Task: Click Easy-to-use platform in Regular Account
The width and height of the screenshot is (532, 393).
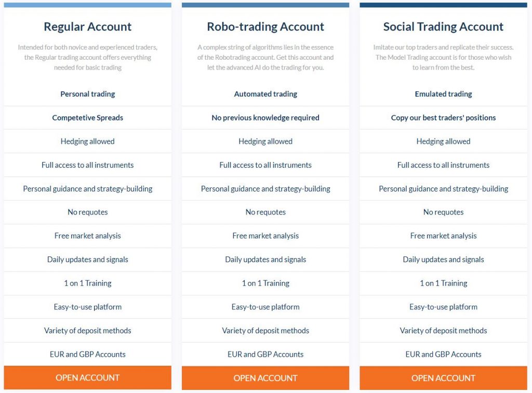Action: coord(87,307)
